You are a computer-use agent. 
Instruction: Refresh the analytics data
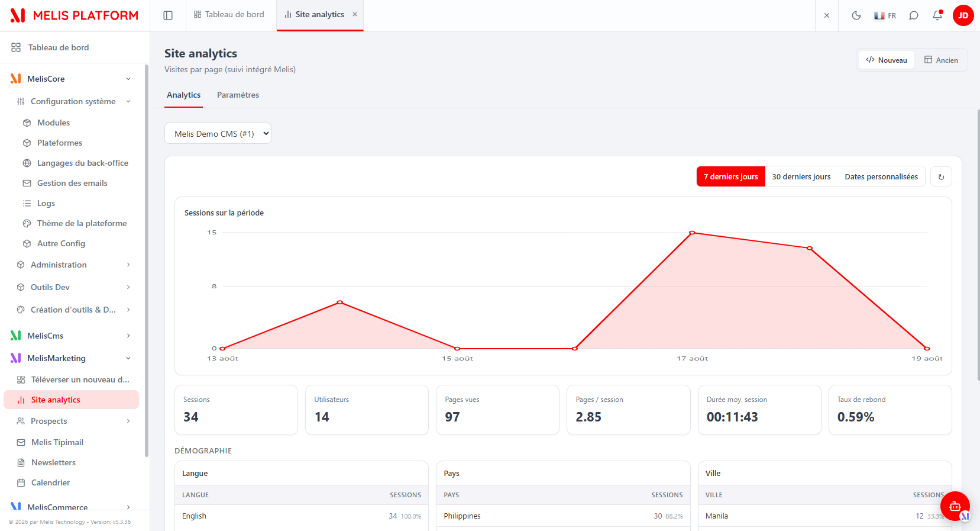941,176
